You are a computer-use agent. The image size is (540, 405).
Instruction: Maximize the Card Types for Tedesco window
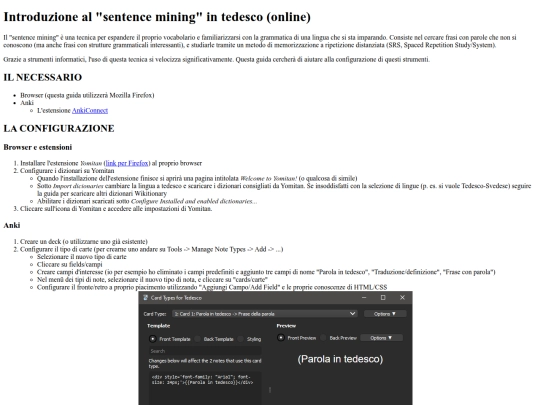tap(383, 298)
